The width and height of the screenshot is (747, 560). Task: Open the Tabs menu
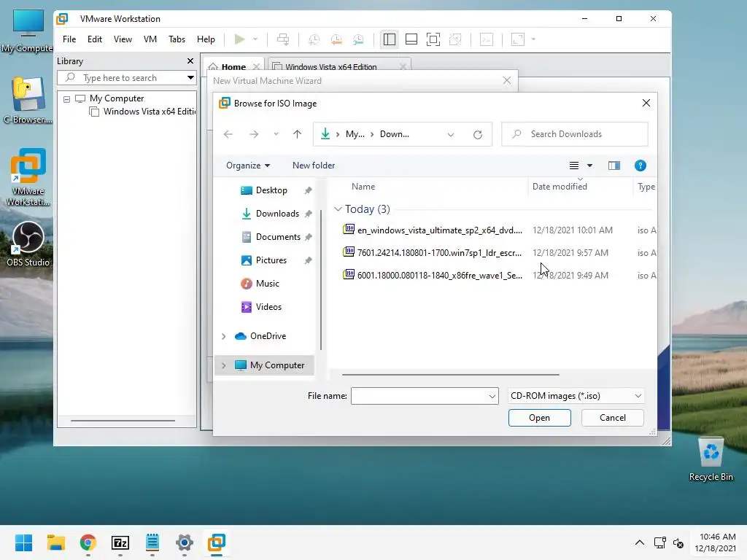pos(177,39)
